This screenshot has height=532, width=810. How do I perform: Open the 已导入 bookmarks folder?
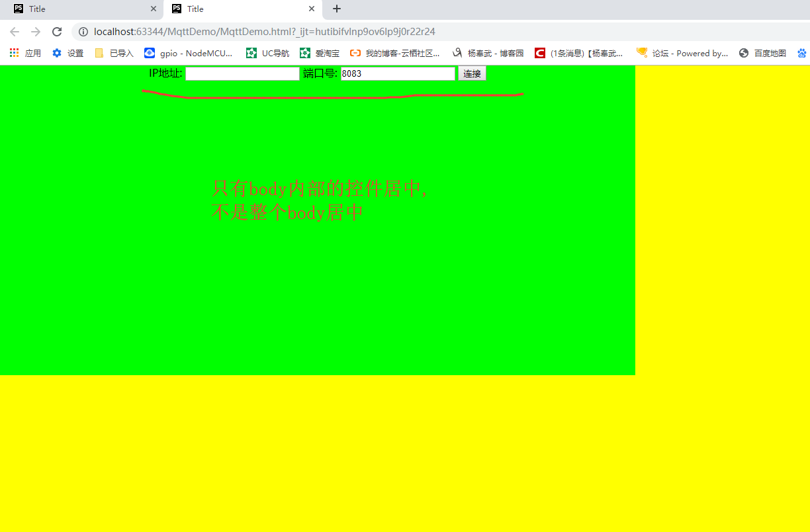(114, 54)
